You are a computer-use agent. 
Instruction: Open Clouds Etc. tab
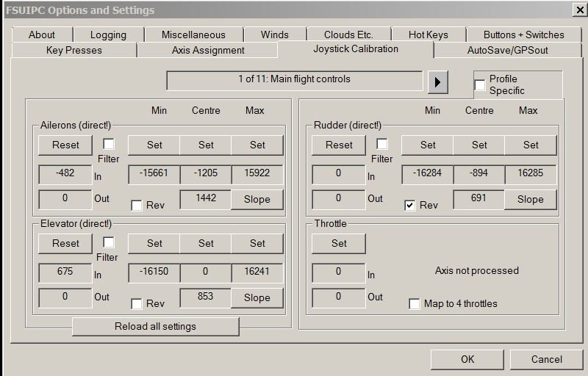point(348,35)
